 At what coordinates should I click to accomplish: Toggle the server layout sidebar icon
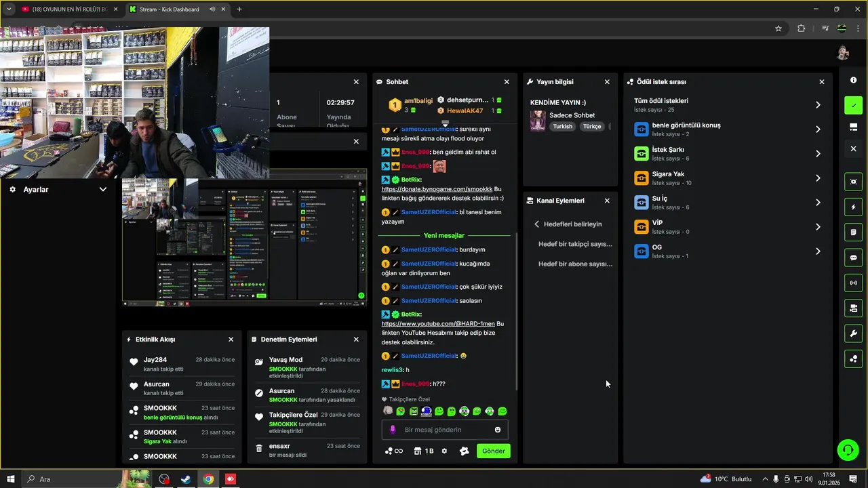pyautogui.click(x=853, y=308)
